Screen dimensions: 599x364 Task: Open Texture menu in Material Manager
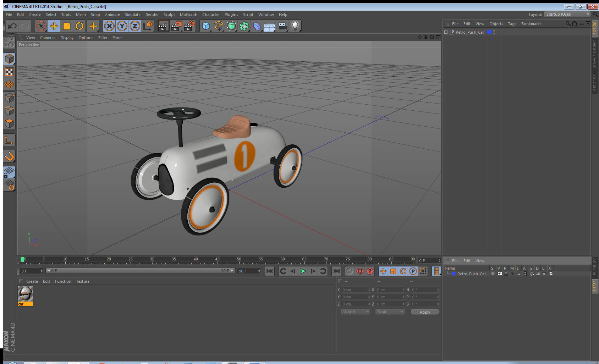pyautogui.click(x=83, y=281)
